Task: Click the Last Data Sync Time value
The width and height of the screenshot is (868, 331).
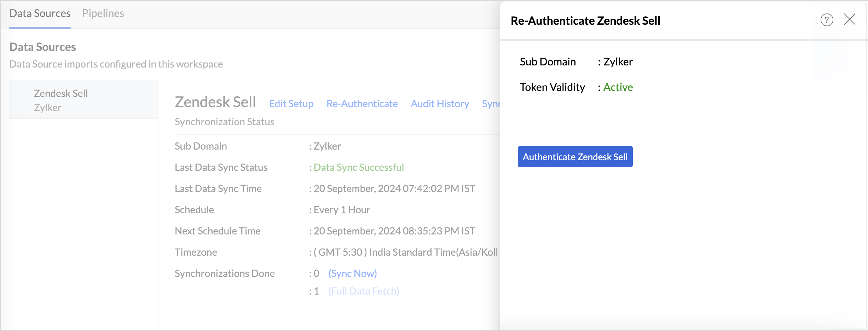Action: click(394, 188)
